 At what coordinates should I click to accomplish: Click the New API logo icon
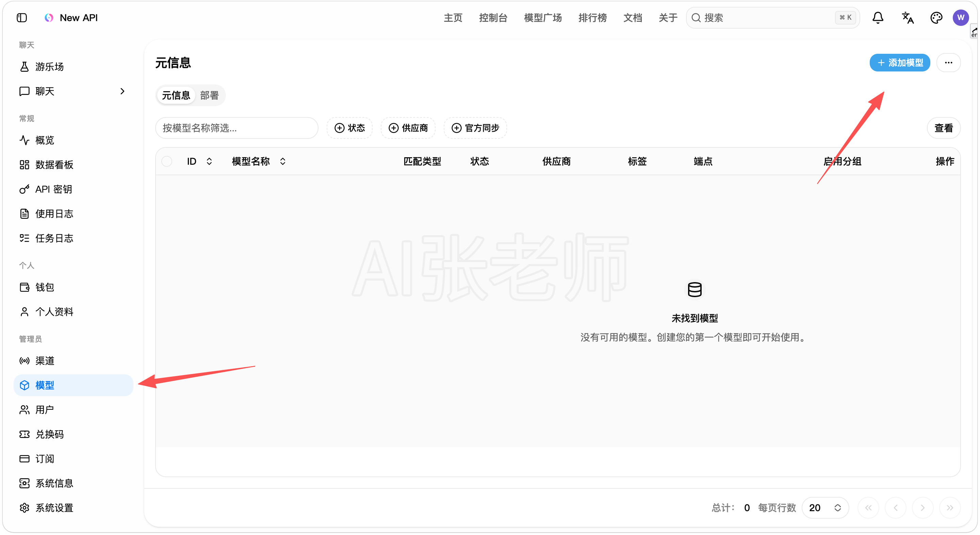coord(49,17)
